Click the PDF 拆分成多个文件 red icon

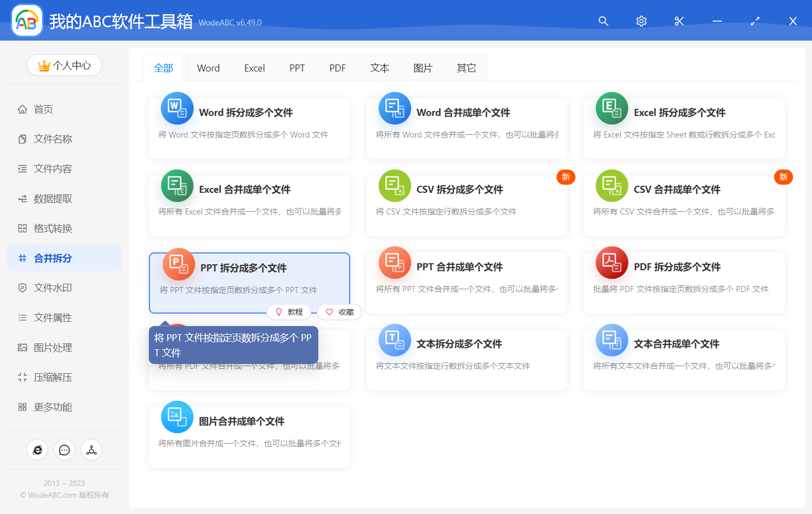(612, 263)
